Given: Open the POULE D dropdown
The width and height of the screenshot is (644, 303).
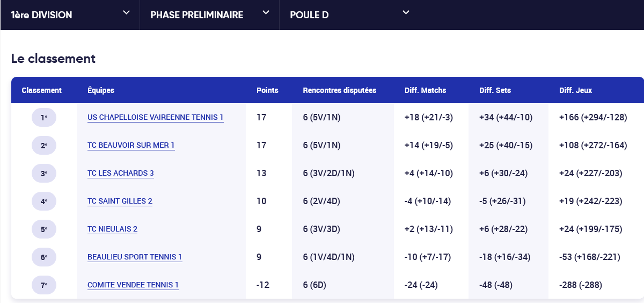Looking at the screenshot, I should 349,15.
